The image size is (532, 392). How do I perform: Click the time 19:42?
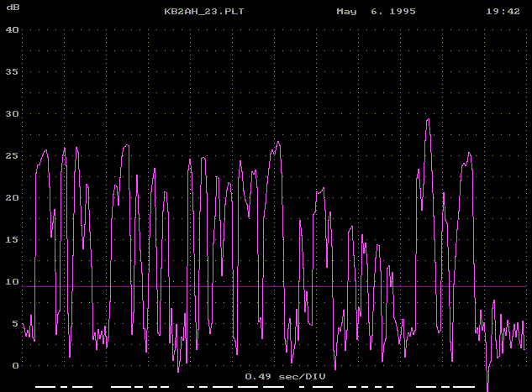click(503, 12)
